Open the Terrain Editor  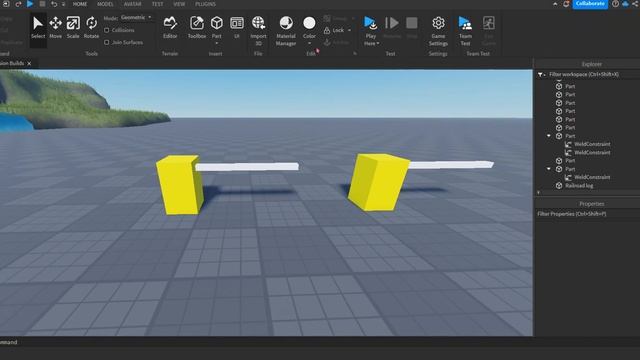[170, 27]
